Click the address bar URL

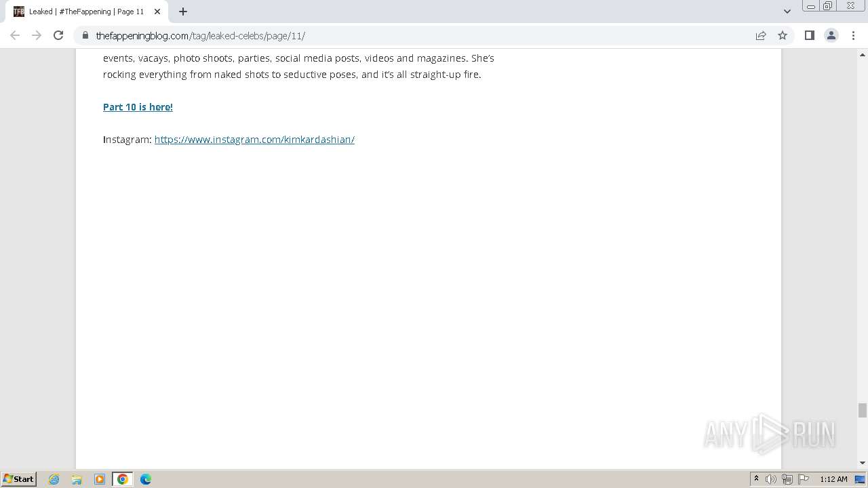(x=201, y=35)
